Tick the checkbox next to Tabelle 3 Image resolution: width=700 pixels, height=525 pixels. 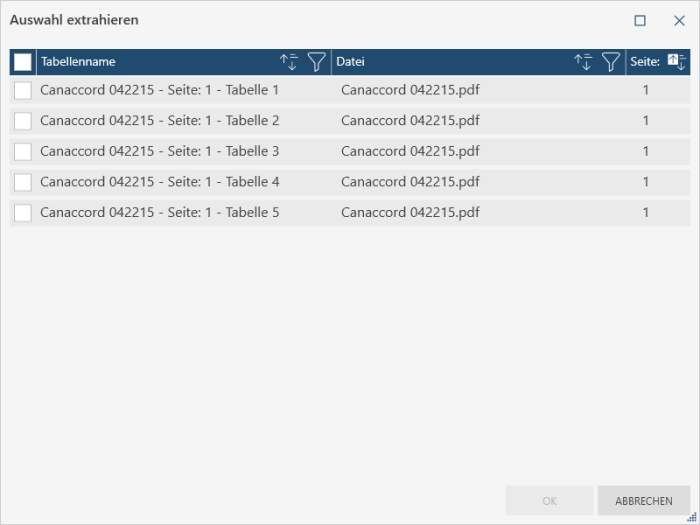[x=23, y=152]
